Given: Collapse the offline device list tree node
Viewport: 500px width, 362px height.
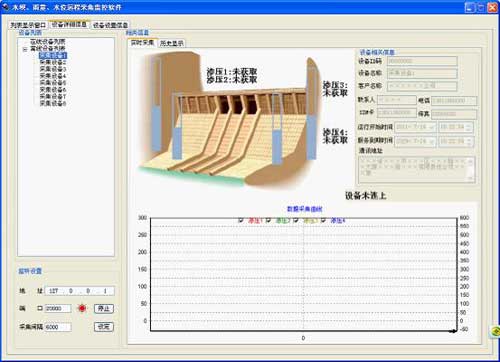Looking at the screenshot, I should pyautogui.click(x=25, y=49).
